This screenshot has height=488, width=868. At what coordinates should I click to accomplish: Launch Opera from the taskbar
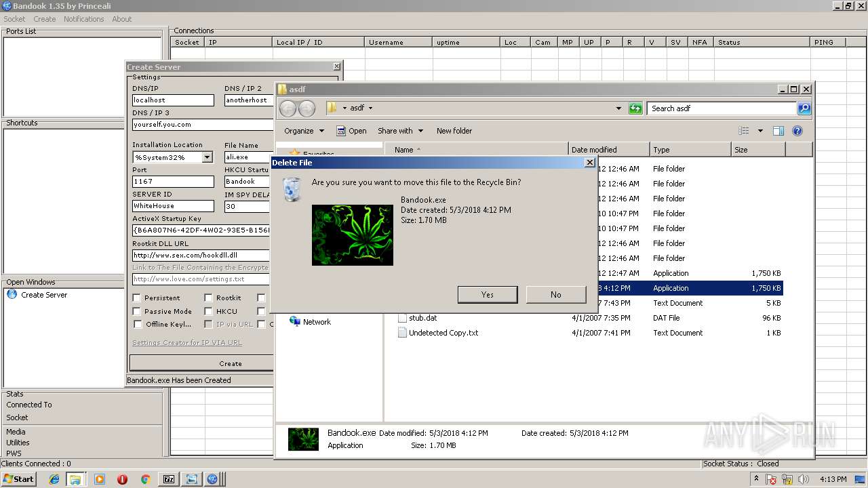(x=122, y=479)
